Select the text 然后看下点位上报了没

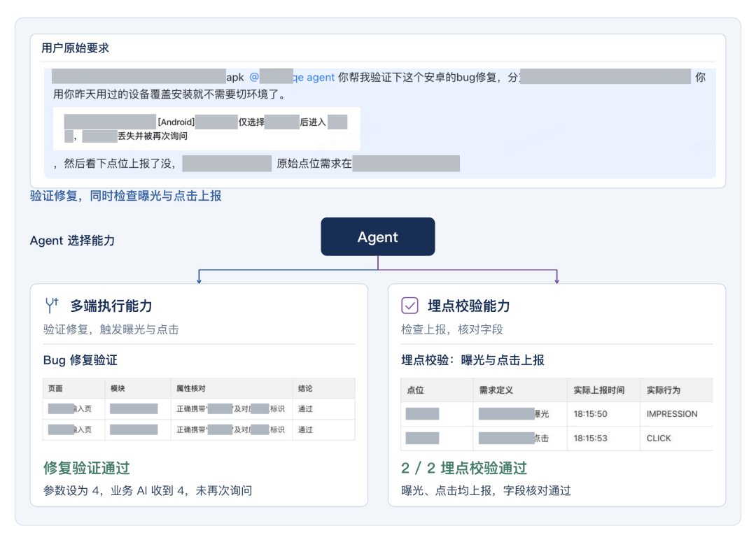pyautogui.click(x=118, y=164)
